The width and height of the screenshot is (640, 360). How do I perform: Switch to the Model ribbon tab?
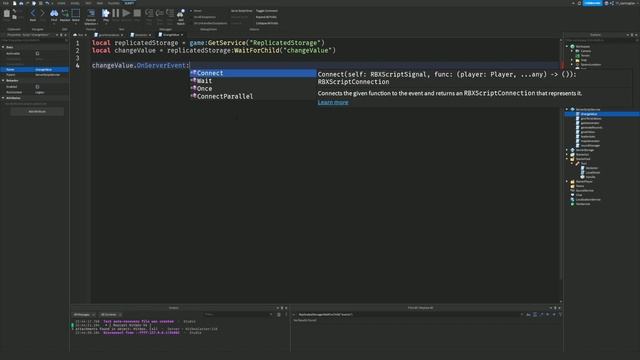pyautogui.click(x=75, y=3)
